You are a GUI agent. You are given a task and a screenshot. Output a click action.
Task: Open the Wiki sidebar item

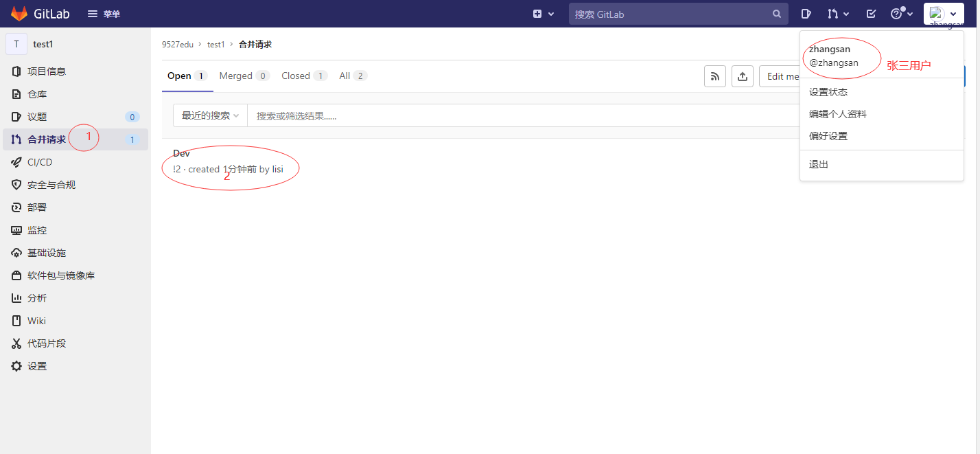[75, 321]
